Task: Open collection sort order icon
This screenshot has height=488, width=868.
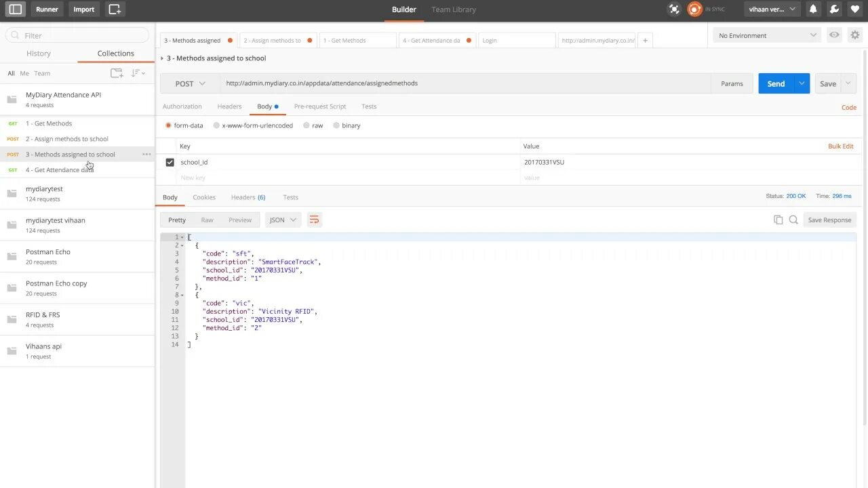Action: [138, 73]
